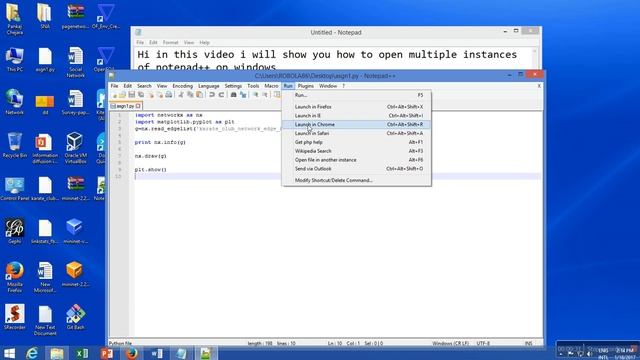Click the UTF-8 encoding status bar entry
The image size is (640, 360).
(x=483, y=343)
